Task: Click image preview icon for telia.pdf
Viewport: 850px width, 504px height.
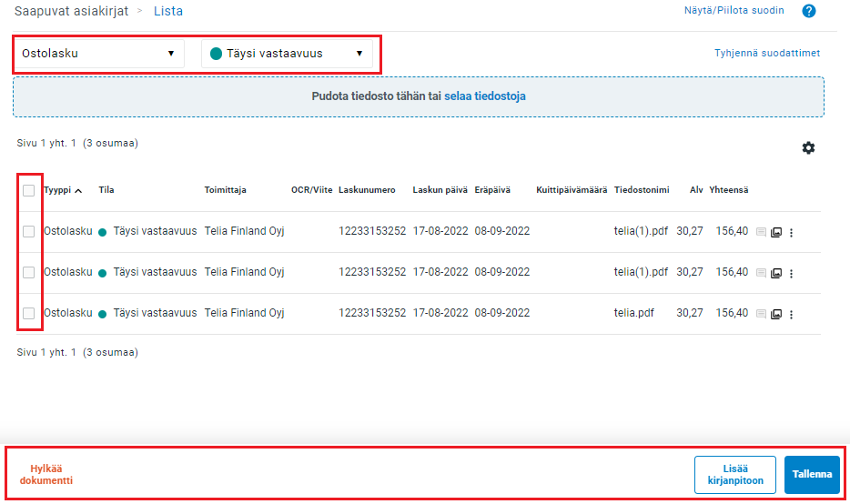Action: pyautogui.click(x=776, y=314)
